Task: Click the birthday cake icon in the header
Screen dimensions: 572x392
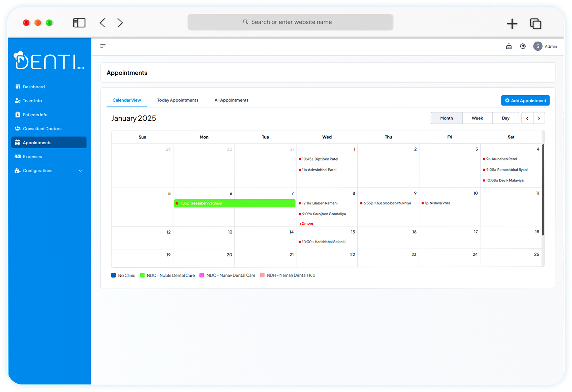Action: tap(509, 46)
